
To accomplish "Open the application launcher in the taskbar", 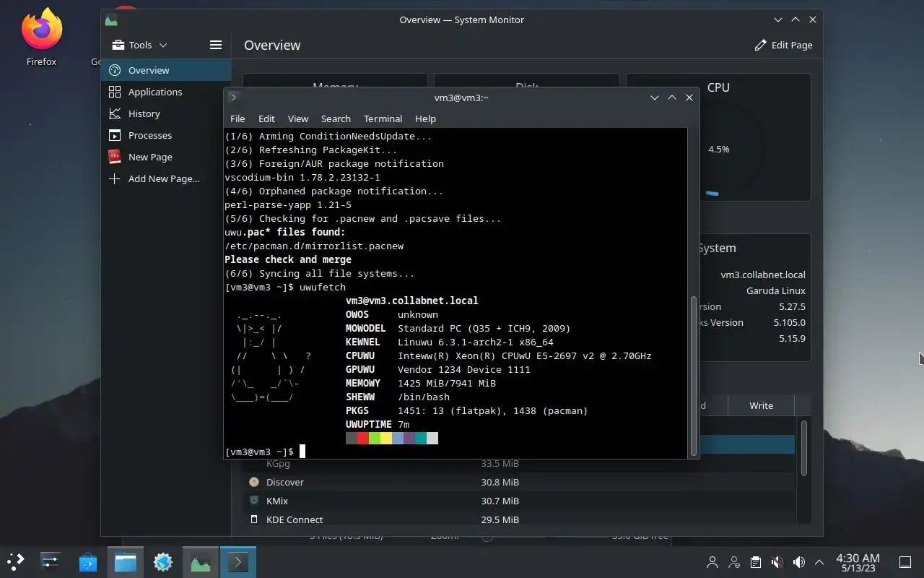I will point(16,561).
